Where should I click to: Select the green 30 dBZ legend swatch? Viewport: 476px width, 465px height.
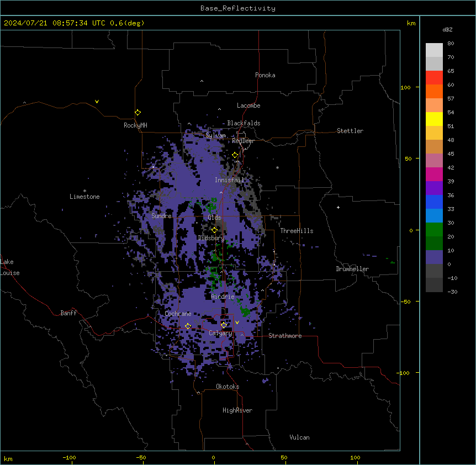[434, 230]
